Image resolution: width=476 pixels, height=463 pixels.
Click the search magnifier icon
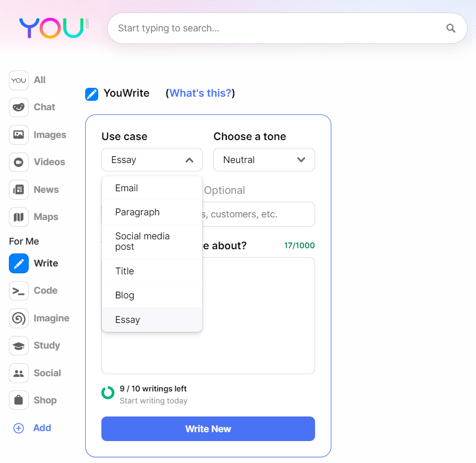coord(451,28)
